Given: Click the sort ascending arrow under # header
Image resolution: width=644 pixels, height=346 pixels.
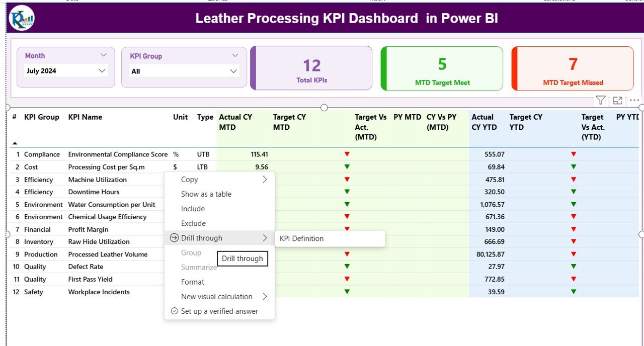Looking at the screenshot, I should coord(14,143).
